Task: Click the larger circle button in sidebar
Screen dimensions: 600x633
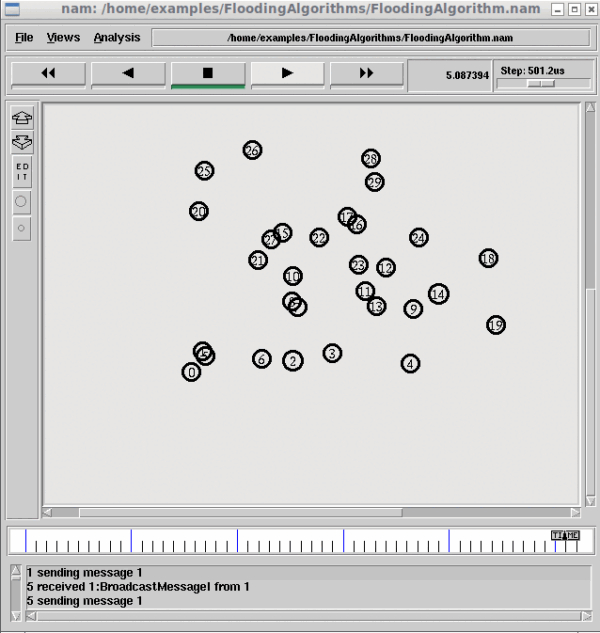Action: click(22, 202)
